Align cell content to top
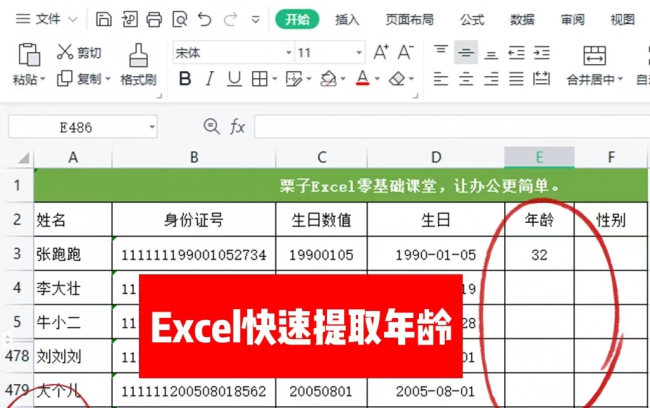Image resolution: width=650 pixels, height=408 pixels. (x=441, y=52)
